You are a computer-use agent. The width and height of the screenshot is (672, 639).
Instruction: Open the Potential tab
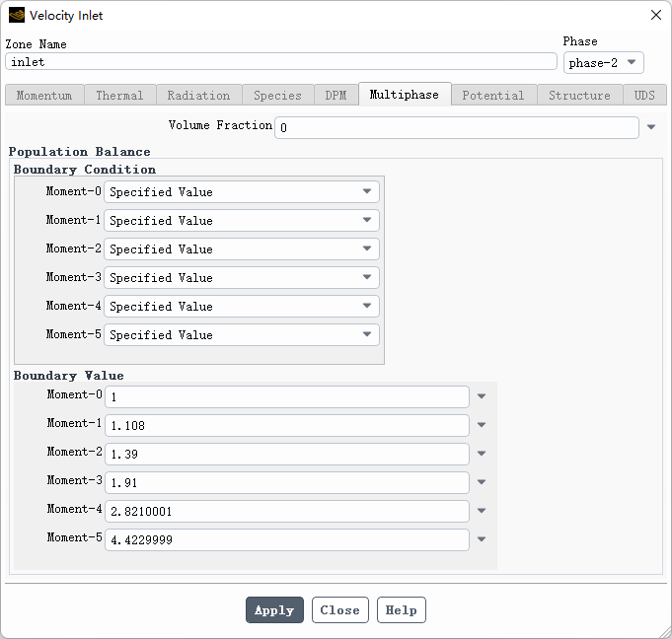click(493, 95)
